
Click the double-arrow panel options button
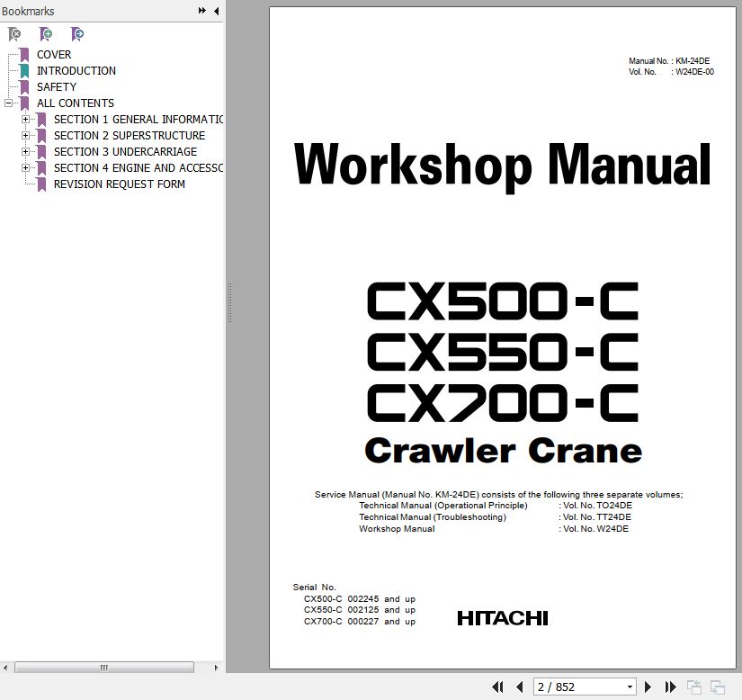click(202, 11)
